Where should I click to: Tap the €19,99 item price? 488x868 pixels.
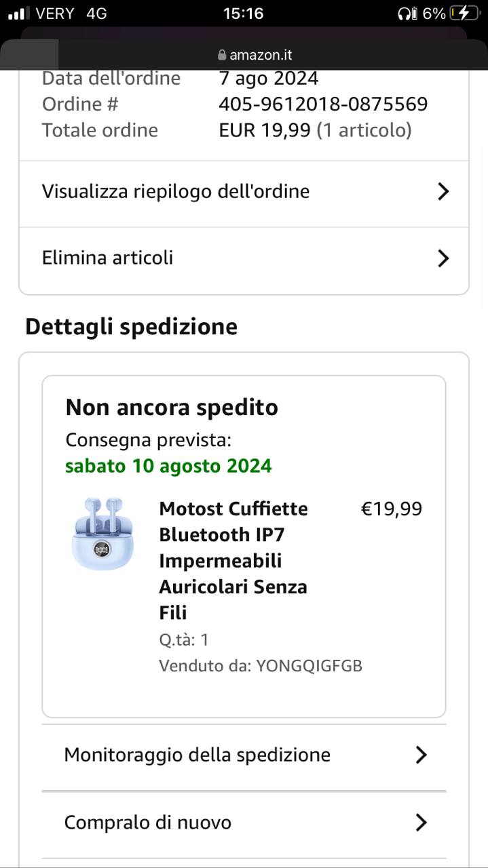coord(391,509)
